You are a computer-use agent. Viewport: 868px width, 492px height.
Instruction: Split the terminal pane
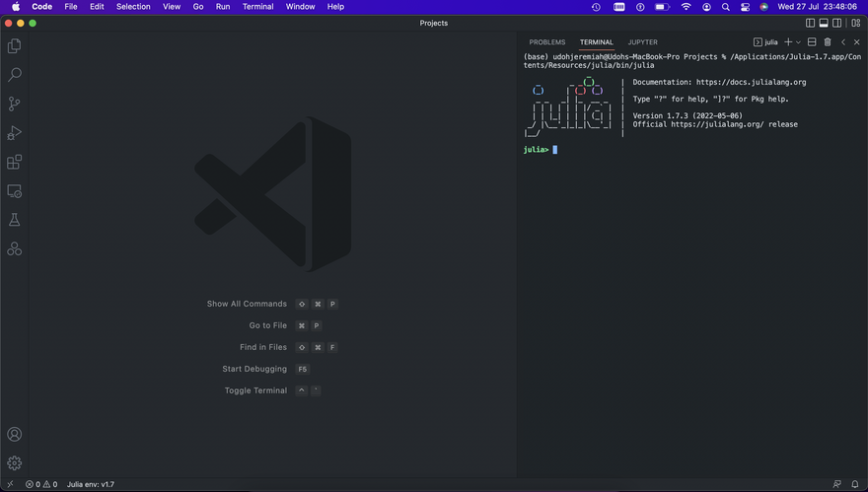pos(812,42)
